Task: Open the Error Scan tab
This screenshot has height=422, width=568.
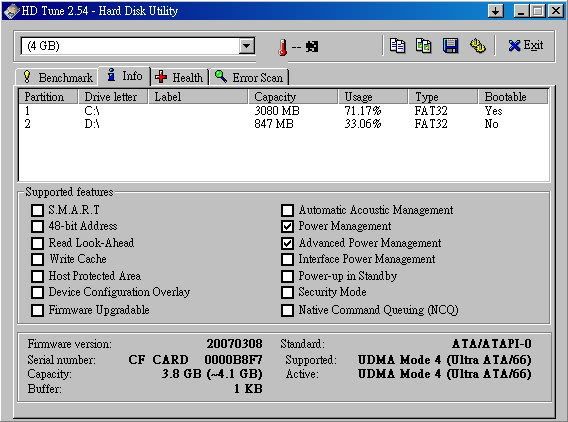Action: pos(249,78)
